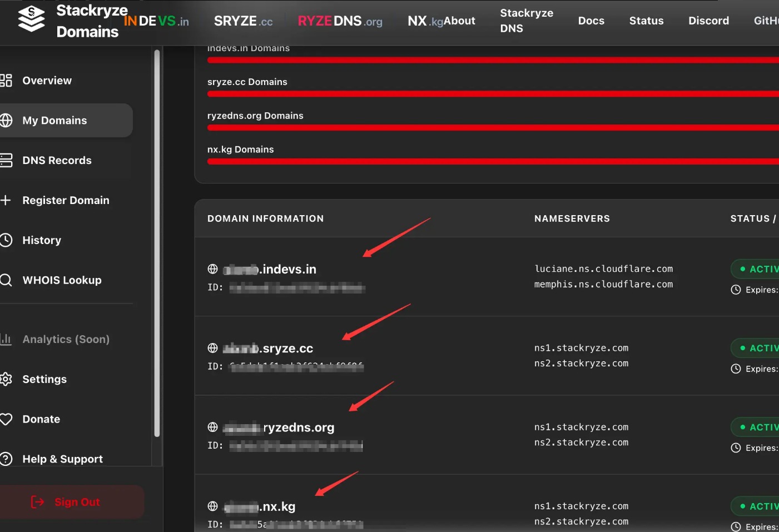Viewport: 779px width, 532px height.
Task: Open Help & Support page
Action: [x=66, y=459]
